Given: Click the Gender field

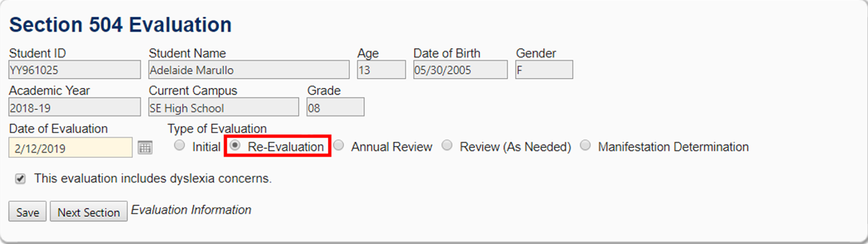Looking at the screenshot, I should point(544,70).
